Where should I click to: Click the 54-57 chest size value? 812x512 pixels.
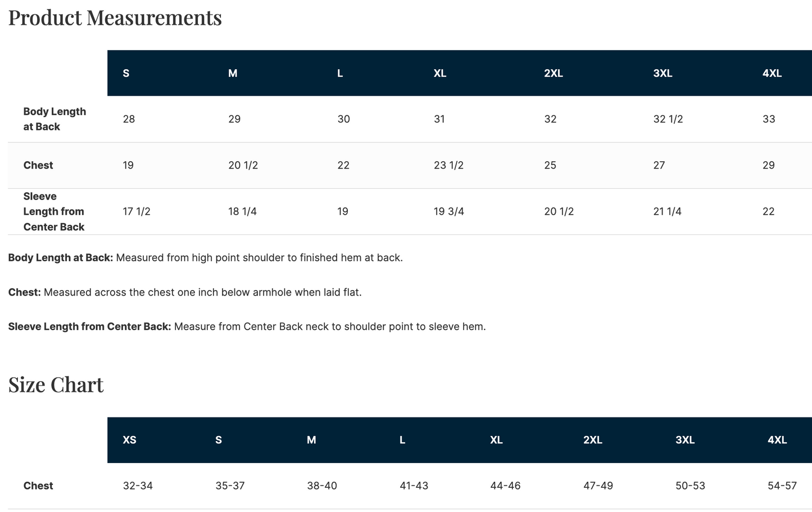tap(782, 486)
